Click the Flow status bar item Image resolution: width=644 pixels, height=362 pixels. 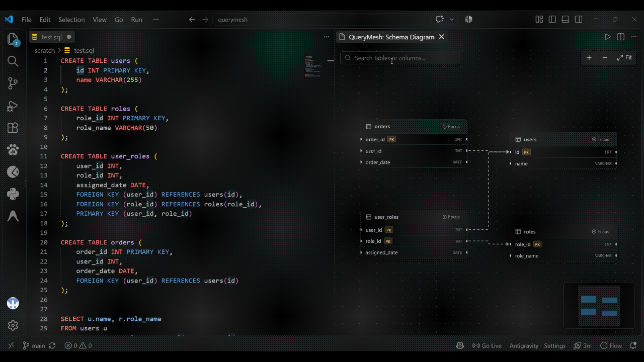pos(611,346)
